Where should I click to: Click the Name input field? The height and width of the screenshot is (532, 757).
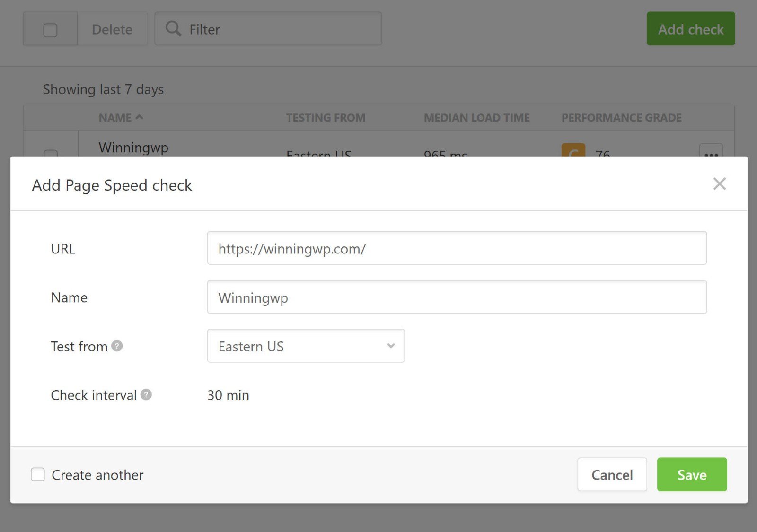click(x=457, y=297)
